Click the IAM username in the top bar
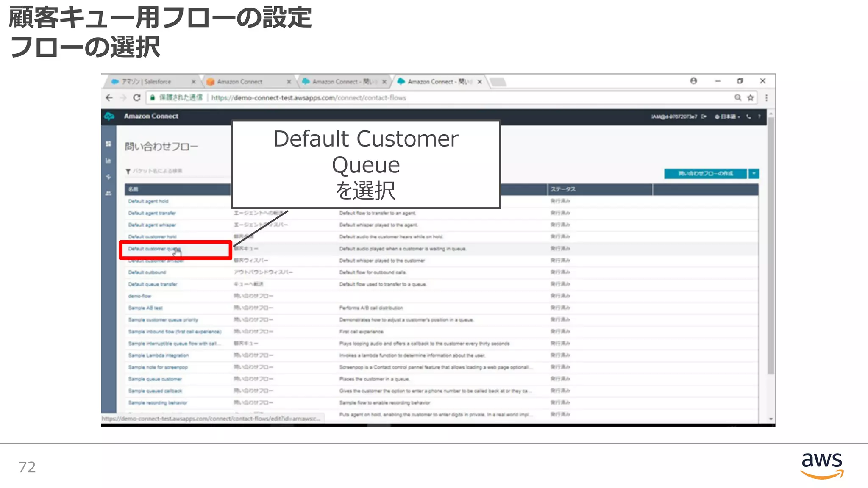The width and height of the screenshot is (868, 488). pyautogui.click(x=674, y=117)
